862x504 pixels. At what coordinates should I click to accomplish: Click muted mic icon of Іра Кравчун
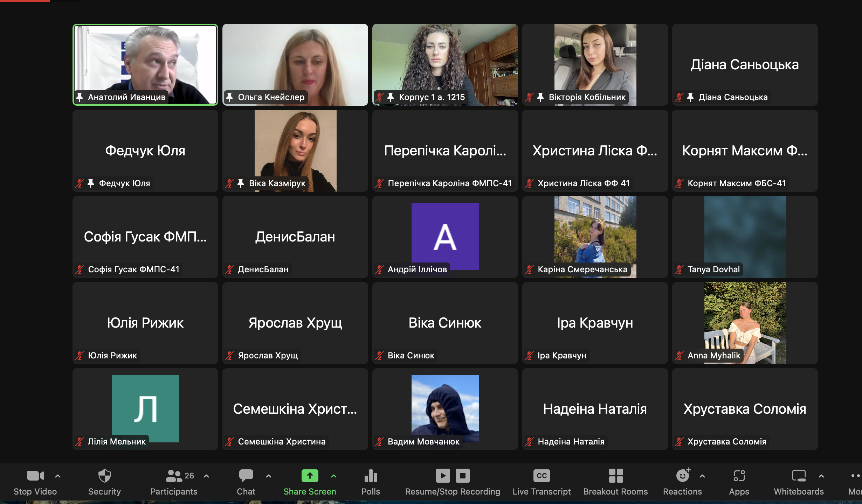tap(529, 355)
